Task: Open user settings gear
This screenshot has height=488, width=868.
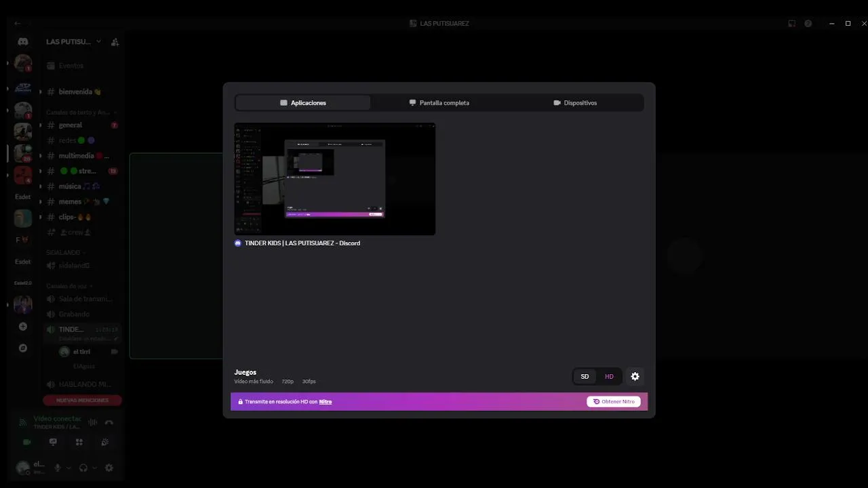Action: point(109,468)
